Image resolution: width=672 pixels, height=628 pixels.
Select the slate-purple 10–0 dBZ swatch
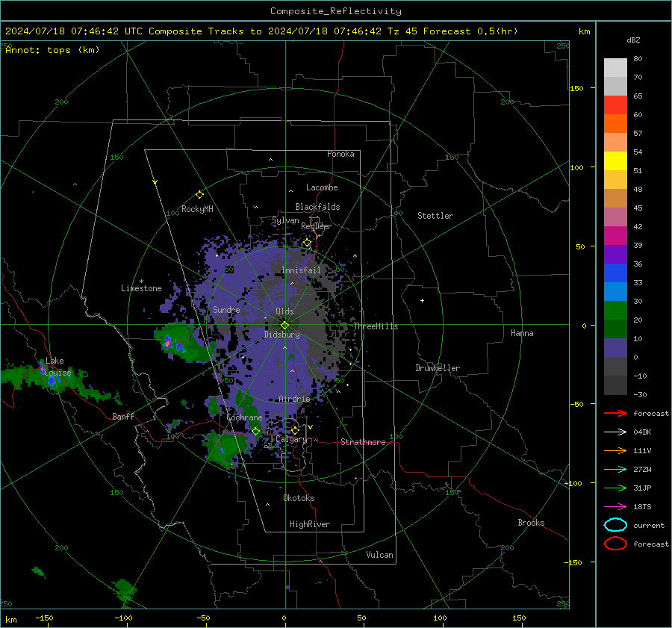615,348
